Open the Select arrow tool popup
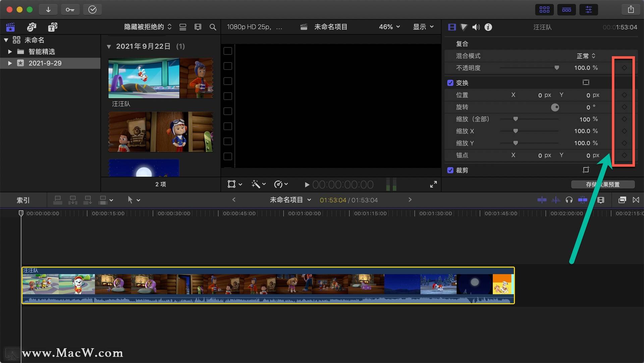Viewport: 644px width, 363px height. [x=133, y=200]
